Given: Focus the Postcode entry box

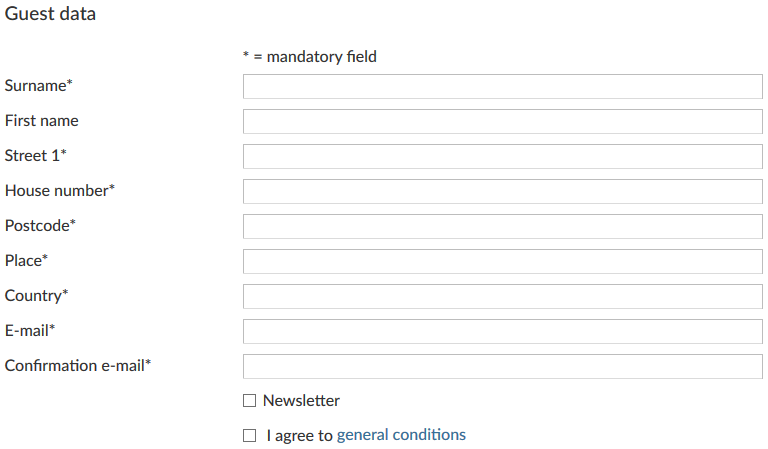Looking at the screenshot, I should [x=502, y=226].
